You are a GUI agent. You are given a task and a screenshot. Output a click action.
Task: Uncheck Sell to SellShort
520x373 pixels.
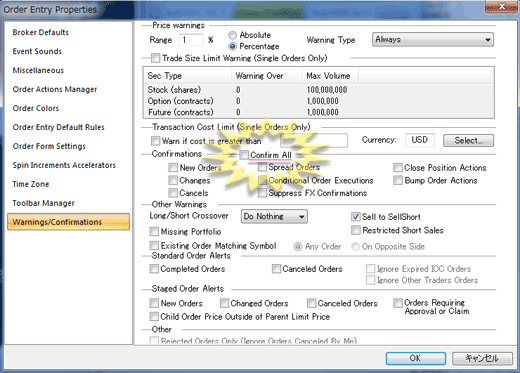click(356, 217)
